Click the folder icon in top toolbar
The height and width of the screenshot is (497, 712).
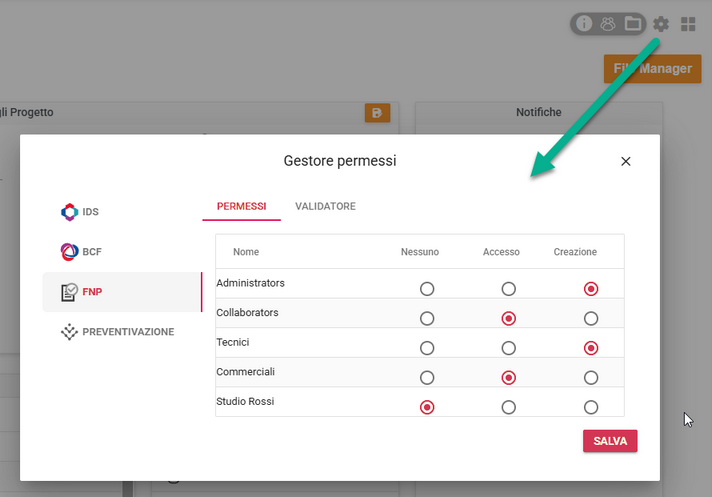632,24
